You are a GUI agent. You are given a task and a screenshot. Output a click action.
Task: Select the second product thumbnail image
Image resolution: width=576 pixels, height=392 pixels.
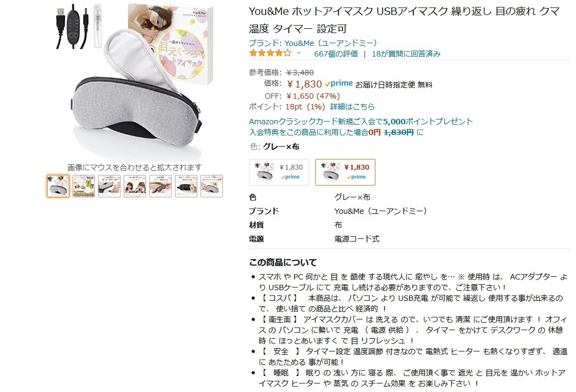[x=84, y=186]
